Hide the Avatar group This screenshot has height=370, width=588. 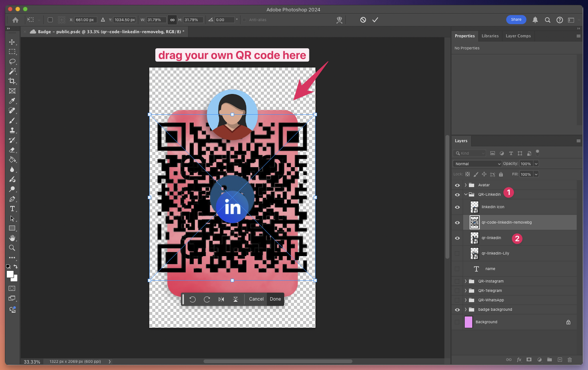[x=457, y=185]
